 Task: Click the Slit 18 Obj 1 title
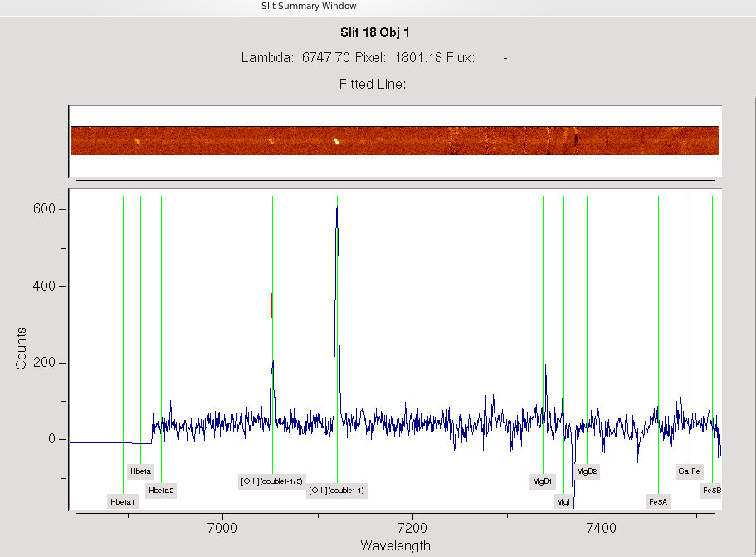[375, 32]
